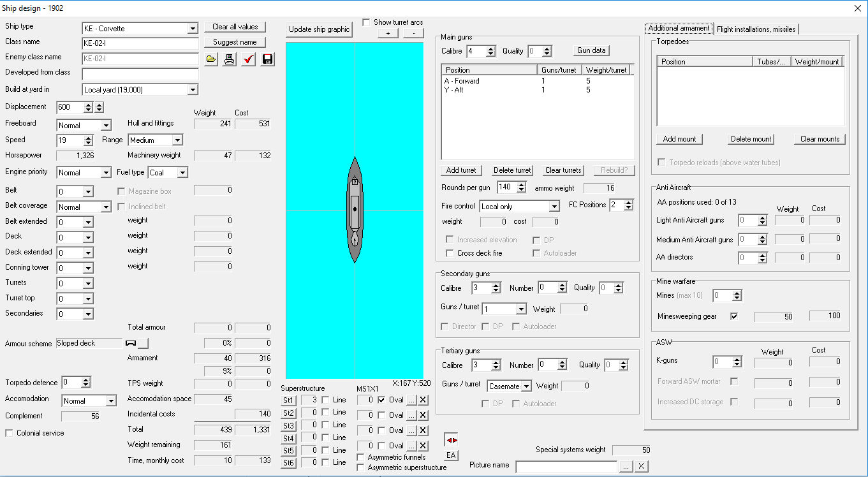
Task: Open the Ship type dropdown
Action: 193,29
